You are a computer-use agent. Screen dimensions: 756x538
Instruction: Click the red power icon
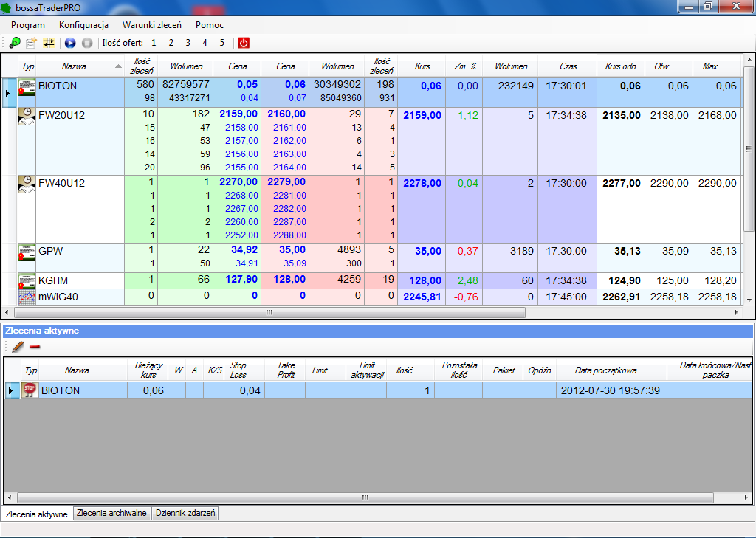244,43
